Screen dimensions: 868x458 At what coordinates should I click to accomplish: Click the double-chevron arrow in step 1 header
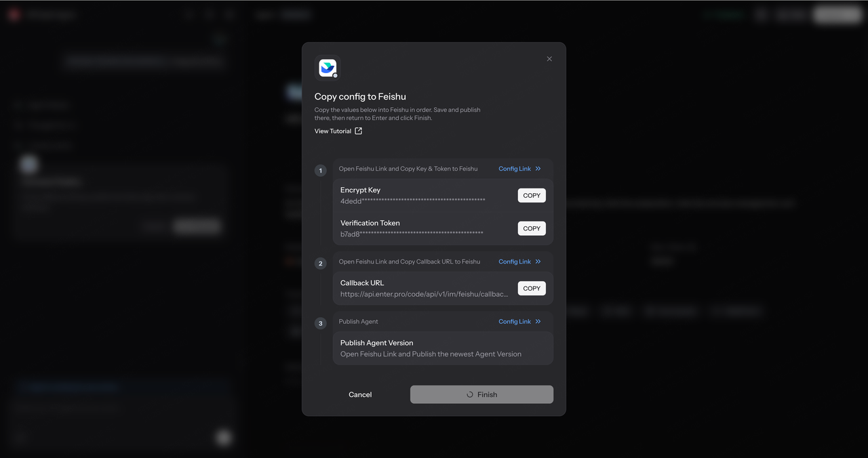(538, 169)
